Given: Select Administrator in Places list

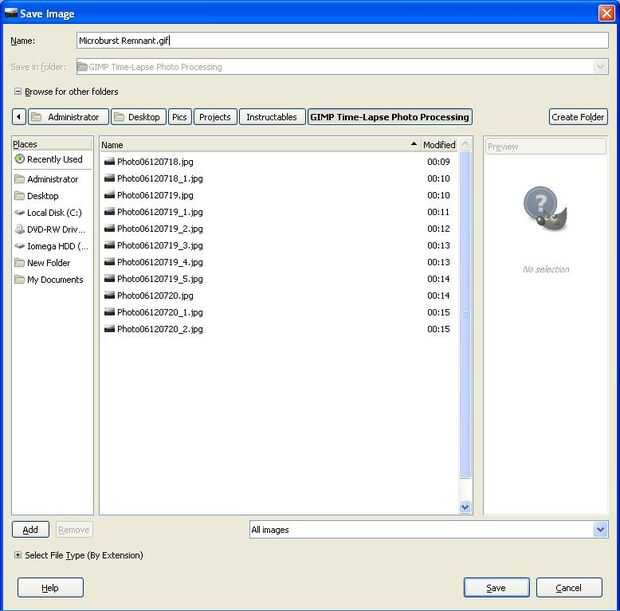Looking at the screenshot, I should pos(52,180).
